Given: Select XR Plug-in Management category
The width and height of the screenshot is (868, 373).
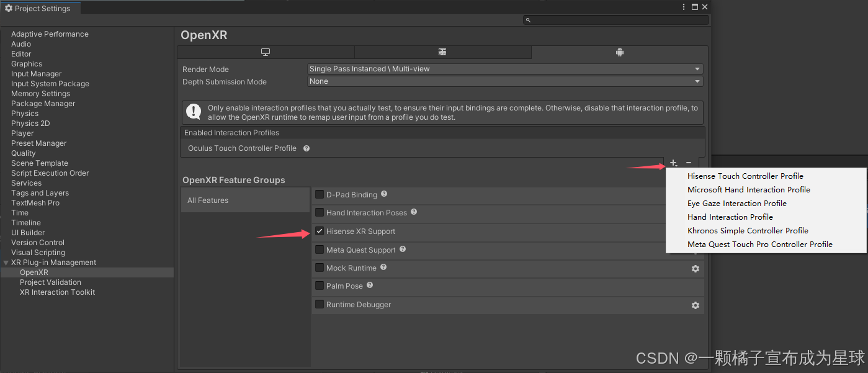Looking at the screenshot, I should pos(53,263).
